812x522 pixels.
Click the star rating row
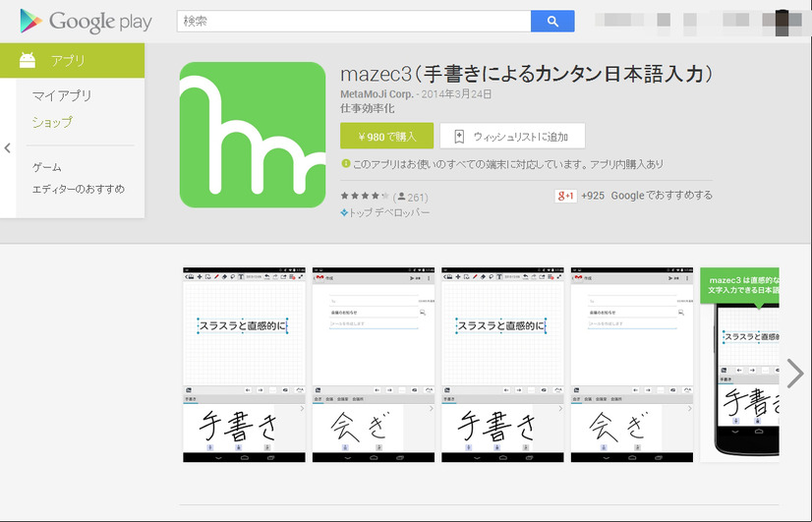click(365, 196)
